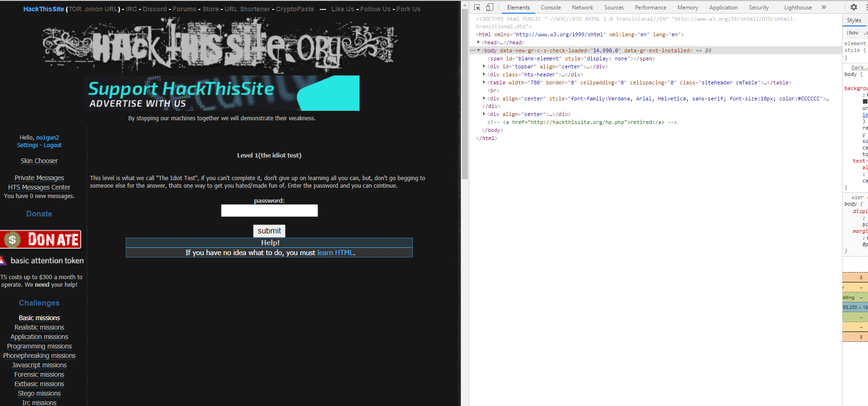Open the Skin Chooser link
This screenshot has height=406, width=868.
pos(39,161)
